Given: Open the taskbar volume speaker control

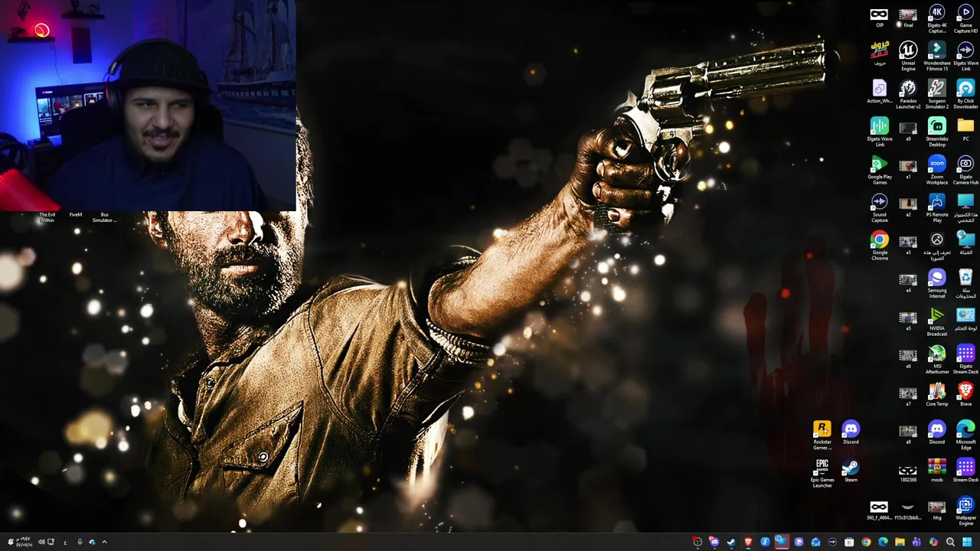Looking at the screenshot, I should click(41, 542).
